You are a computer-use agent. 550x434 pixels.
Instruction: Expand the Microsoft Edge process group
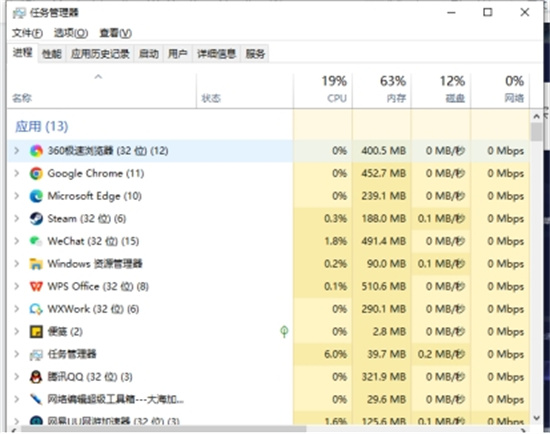[16, 196]
